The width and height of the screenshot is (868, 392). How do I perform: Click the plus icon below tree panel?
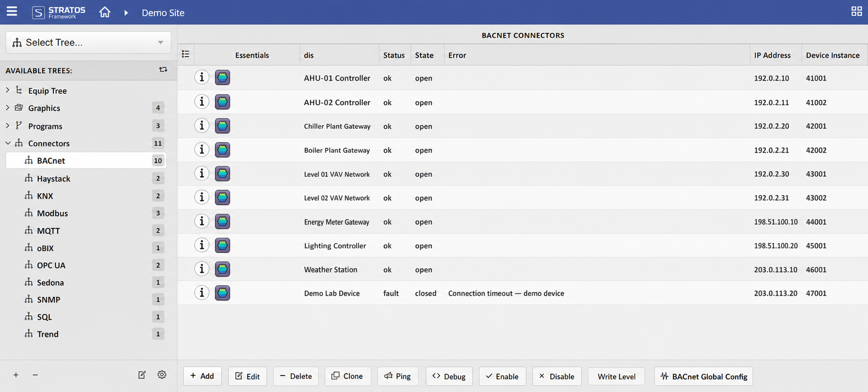[16, 375]
